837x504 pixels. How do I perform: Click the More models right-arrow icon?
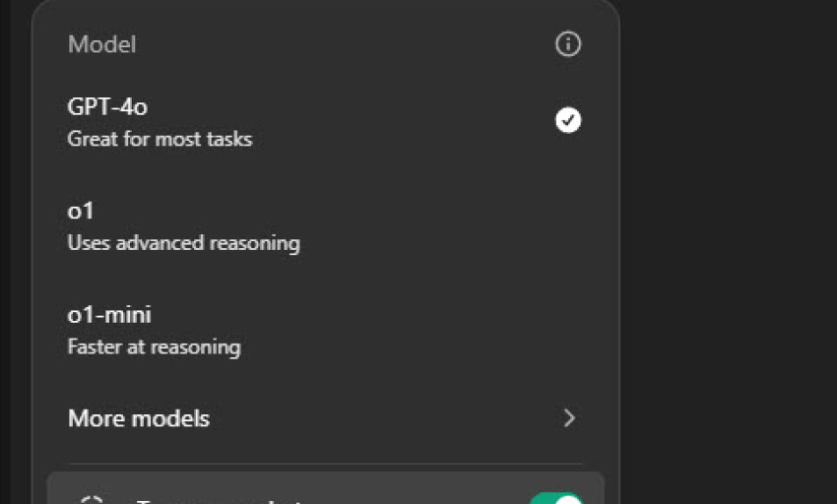tap(569, 418)
